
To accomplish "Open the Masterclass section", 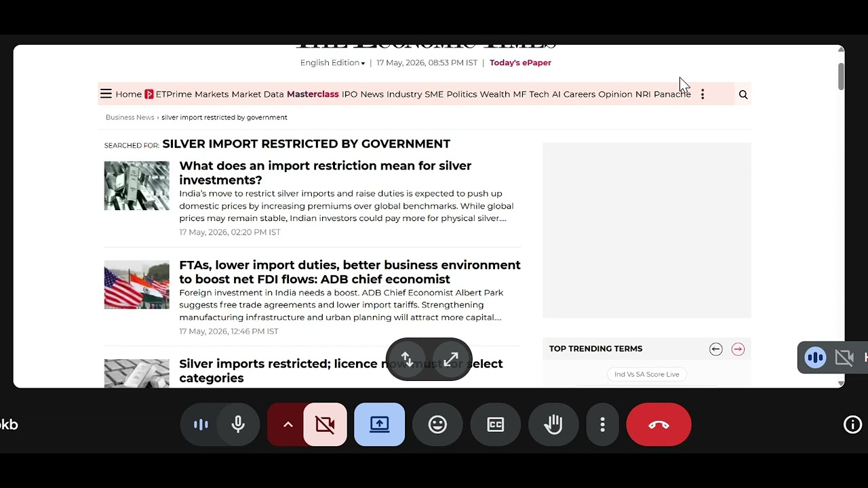I will pyautogui.click(x=313, y=94).
